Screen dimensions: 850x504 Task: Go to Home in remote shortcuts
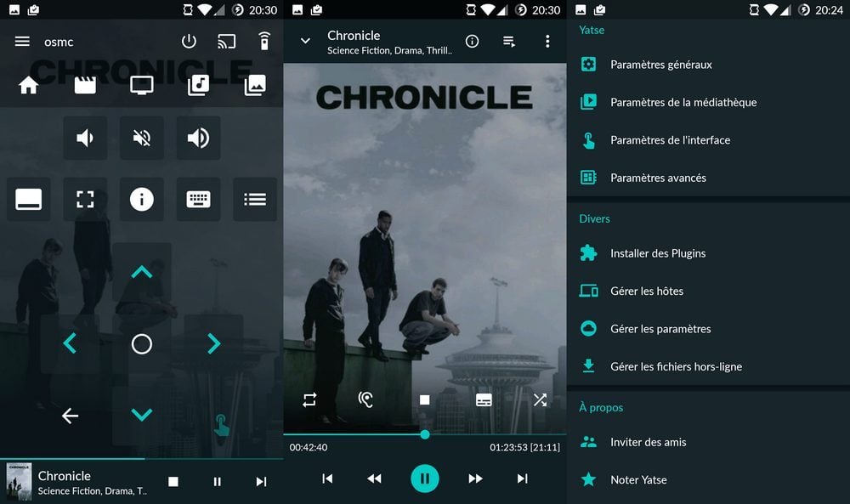(28, 85)
